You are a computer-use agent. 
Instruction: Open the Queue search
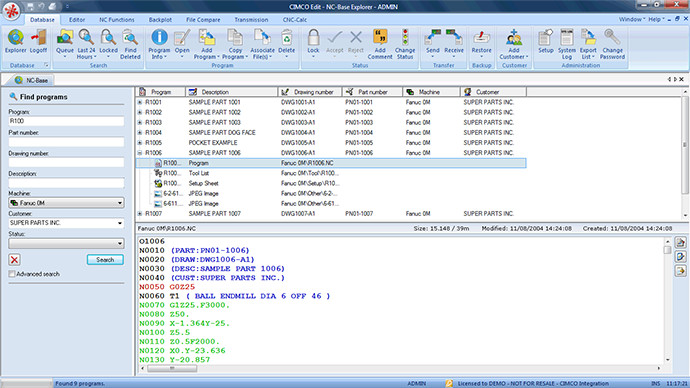click(x=65, y=44)
